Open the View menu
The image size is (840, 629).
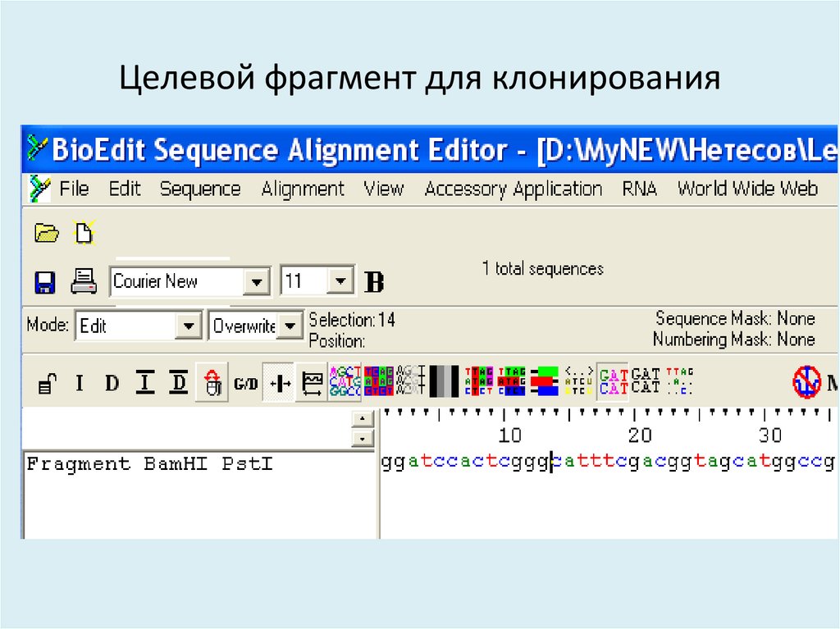(x=384, y=189)
